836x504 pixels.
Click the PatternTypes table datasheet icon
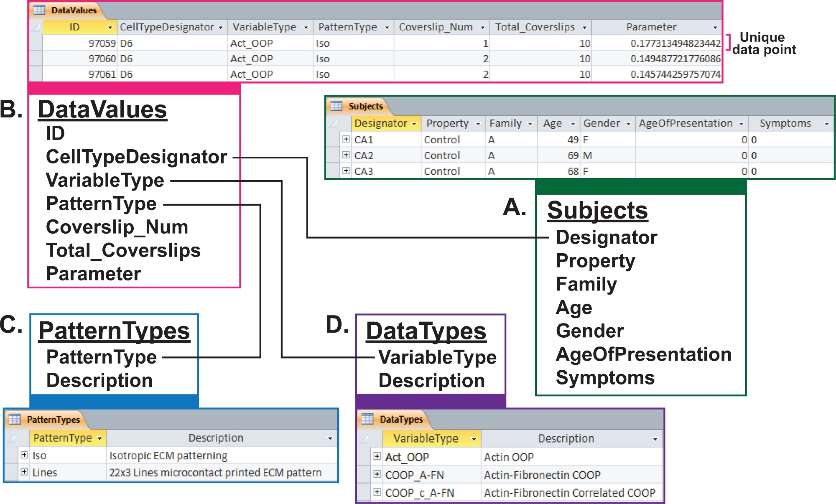click(x=15, y=419)
